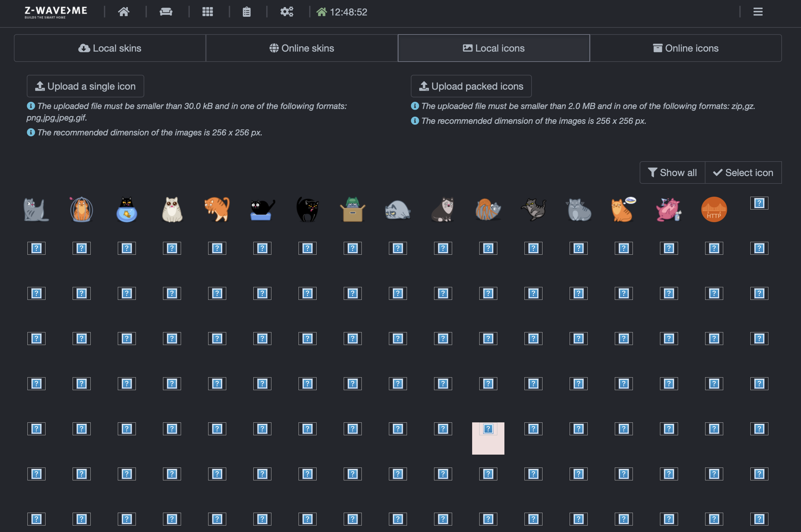The image size is (801, 532).
Task: Click the home icon in navigation bar
Action: [124, 12]
